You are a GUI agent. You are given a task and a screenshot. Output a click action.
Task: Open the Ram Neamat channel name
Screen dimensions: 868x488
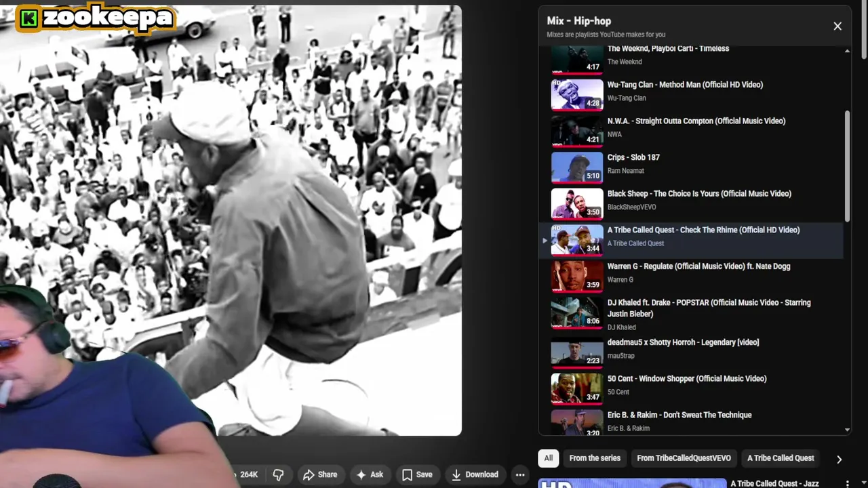[x=625, y=171]
